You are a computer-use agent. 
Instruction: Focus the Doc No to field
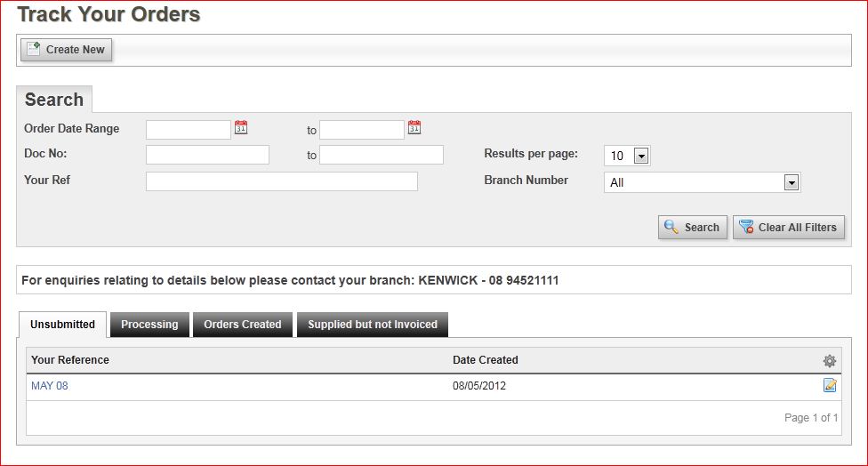click(x=382, y=155)
